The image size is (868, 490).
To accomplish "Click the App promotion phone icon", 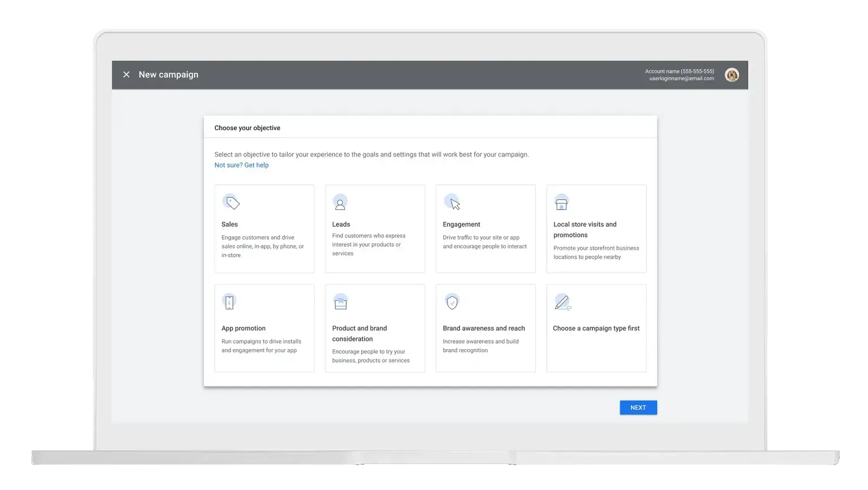I will [229, 302].
